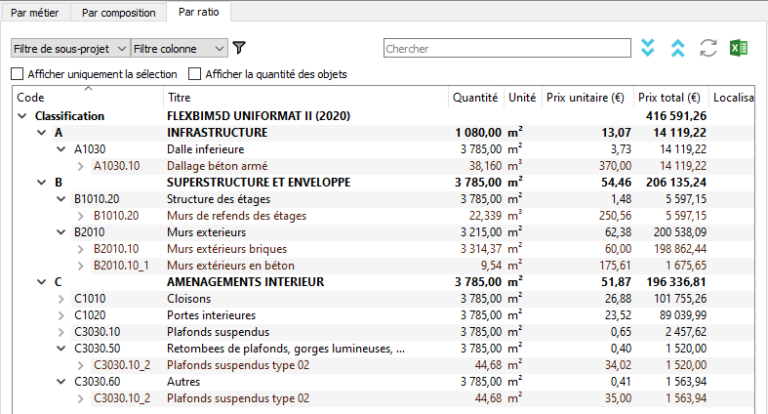Collapse the A INFRASTRUCTURE row
Viewport: 768px width, 414px height.
click(41, 132)
